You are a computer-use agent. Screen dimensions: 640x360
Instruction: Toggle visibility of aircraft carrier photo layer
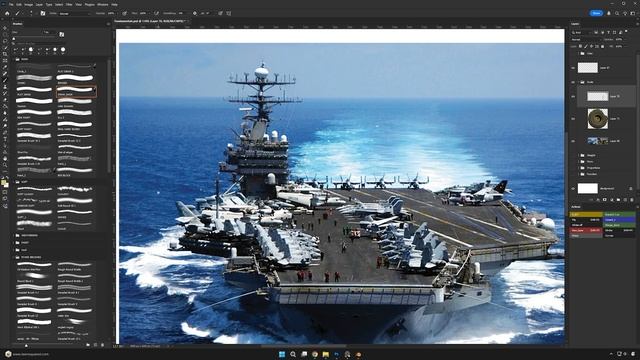(573, 141)
